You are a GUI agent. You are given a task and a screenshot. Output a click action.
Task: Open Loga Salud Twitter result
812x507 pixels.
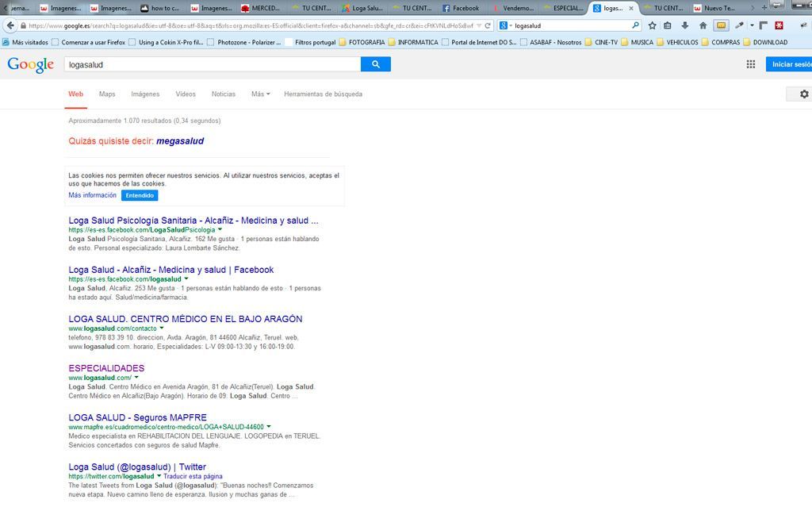(x=137, y=467)
